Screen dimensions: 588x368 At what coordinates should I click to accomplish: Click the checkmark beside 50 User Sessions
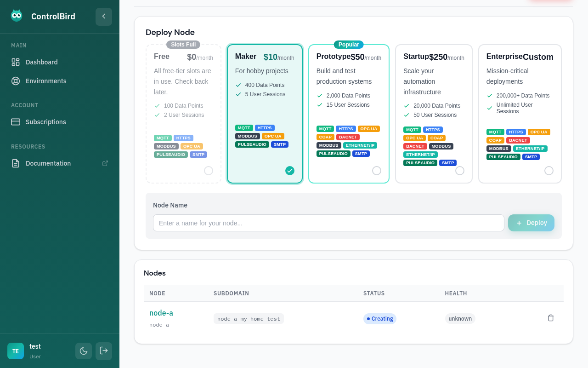point(407,115)
